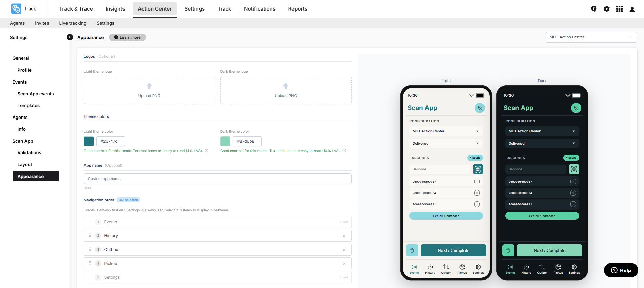Open the apps grid icon
This screenshot has width=644, height=288.
(x=619, y=9)
